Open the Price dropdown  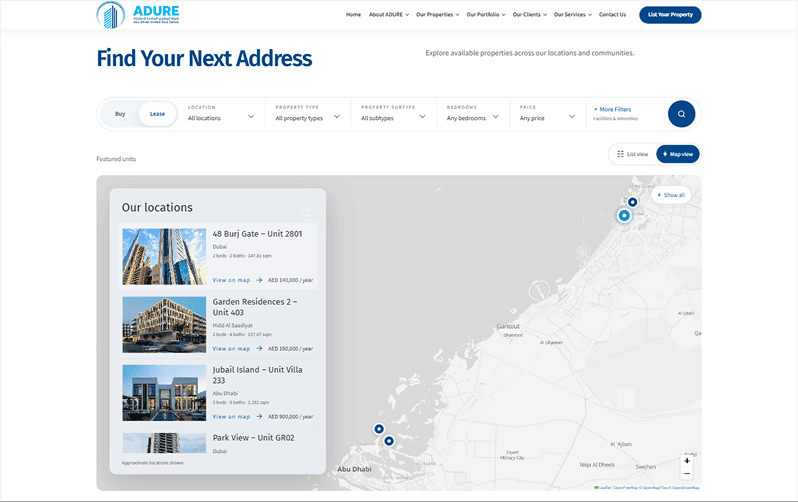547,114
